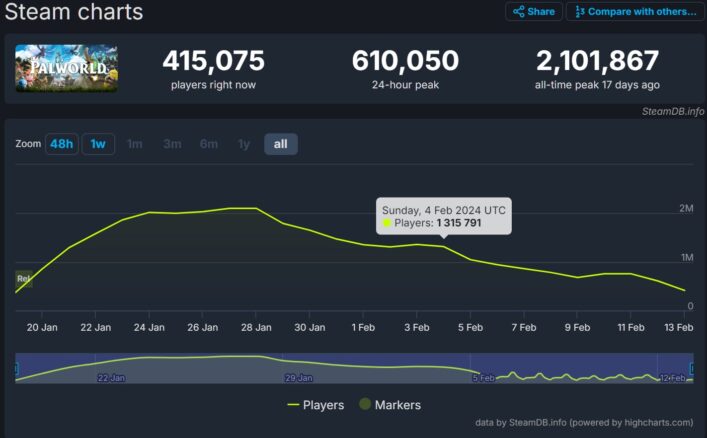Click the 1 Feb x-axis label
The height and width of the screenshot is (438, 707).
[x=363, y=327]
